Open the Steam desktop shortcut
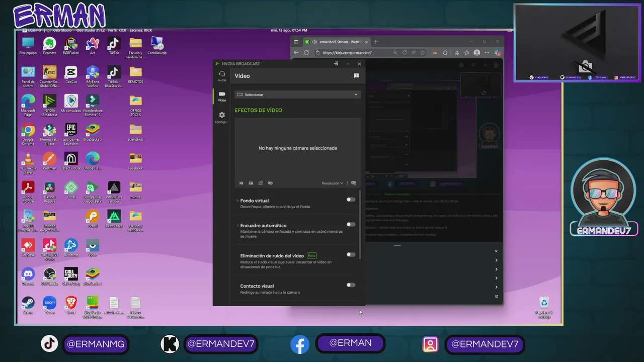This screenshot has height=362, width=644. pos(28,305)
